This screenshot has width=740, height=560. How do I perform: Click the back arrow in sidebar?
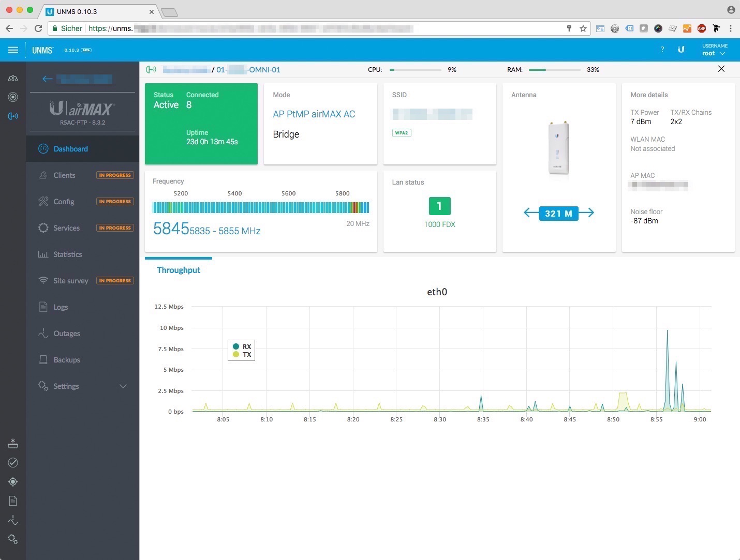pyautogui.click(x=48, y=79)
